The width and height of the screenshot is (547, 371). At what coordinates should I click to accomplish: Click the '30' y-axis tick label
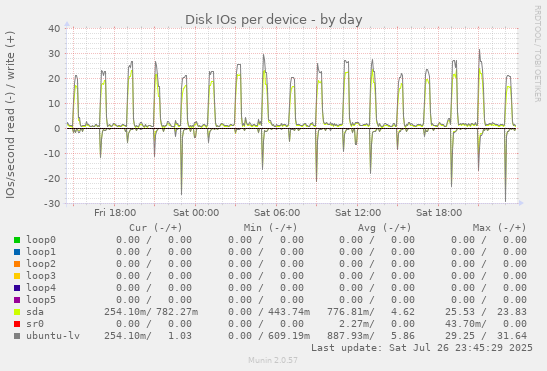54,54
